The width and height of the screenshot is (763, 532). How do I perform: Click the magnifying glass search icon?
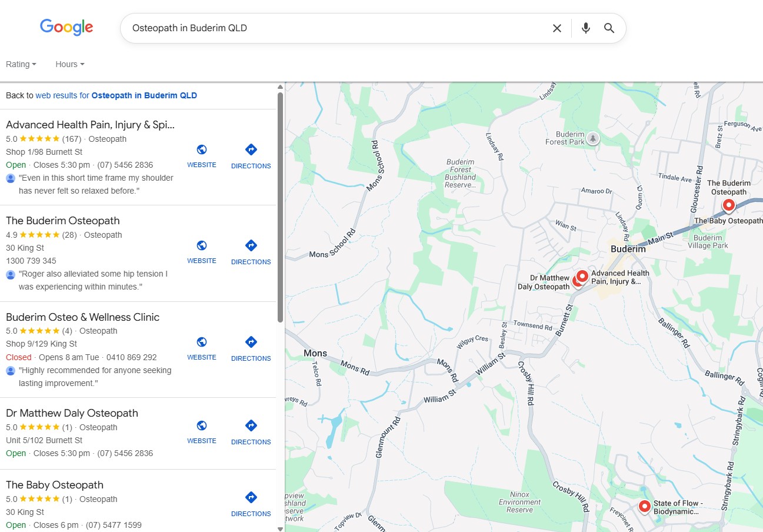[609, 28]
